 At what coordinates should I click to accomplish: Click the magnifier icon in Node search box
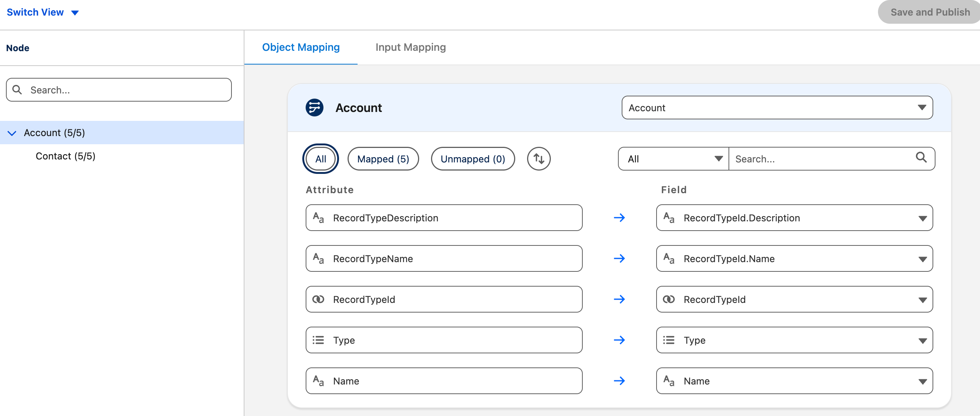pyautogui.click(x=17, y=90)
